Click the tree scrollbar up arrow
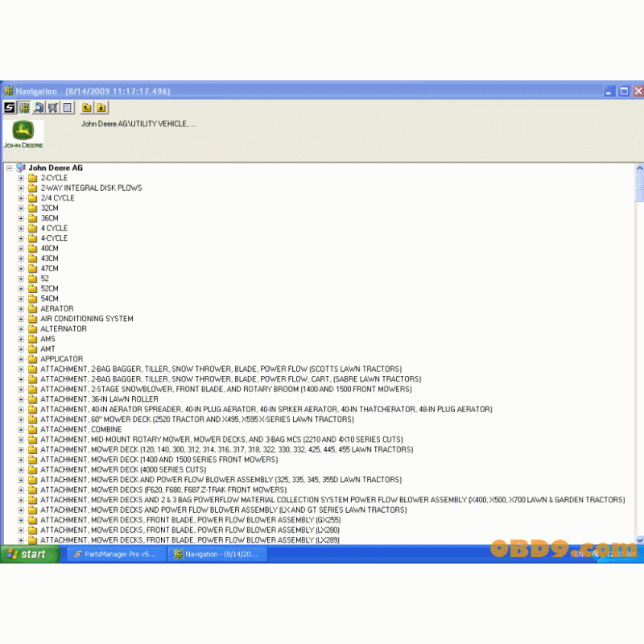This screenshot has height=644, width=644. 639,168
